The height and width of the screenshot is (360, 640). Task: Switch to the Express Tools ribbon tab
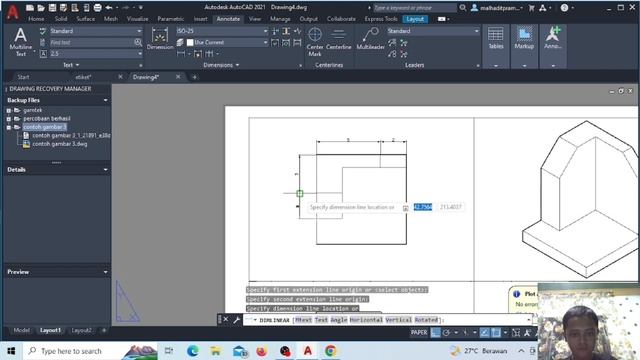click(x=381, y=19)
